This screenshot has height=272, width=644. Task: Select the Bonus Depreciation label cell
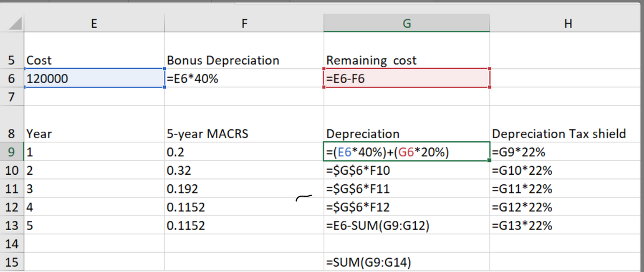pos(244,60)
